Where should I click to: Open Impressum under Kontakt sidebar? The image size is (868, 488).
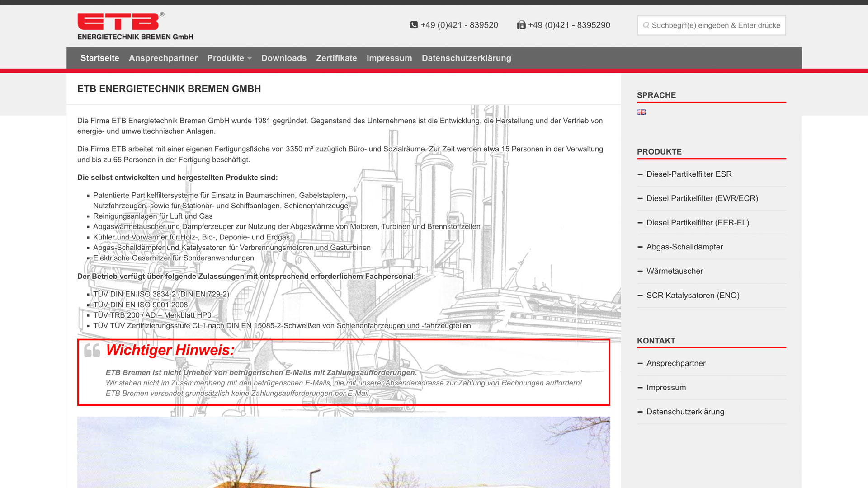click(x=666, y=388)
